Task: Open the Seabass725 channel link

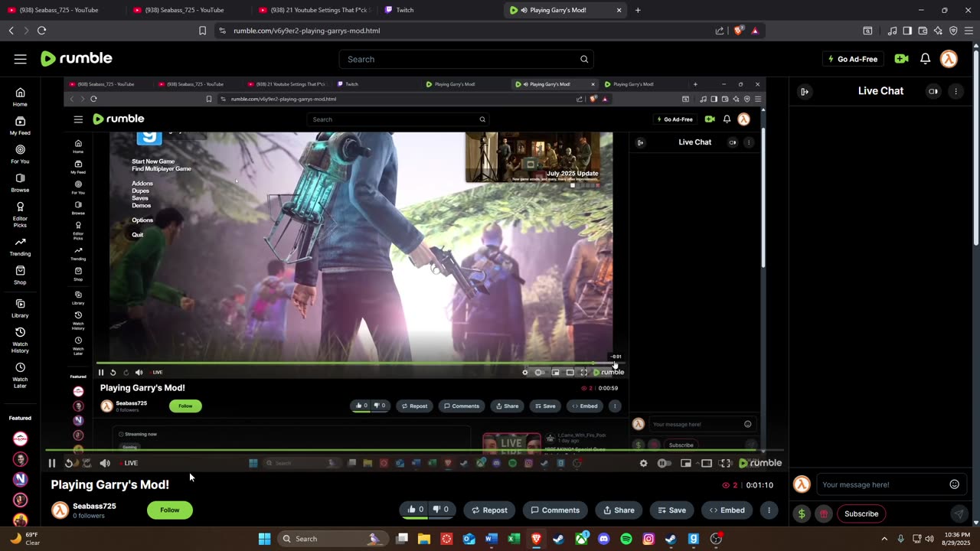Action: click(94, 506)
